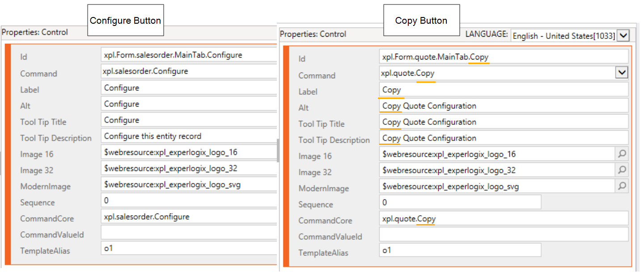Click the 'ModernImage' label in the Configure panel
Image resolution: width=644 pixels, height=276 pixels.
click(x=45, y=187)
